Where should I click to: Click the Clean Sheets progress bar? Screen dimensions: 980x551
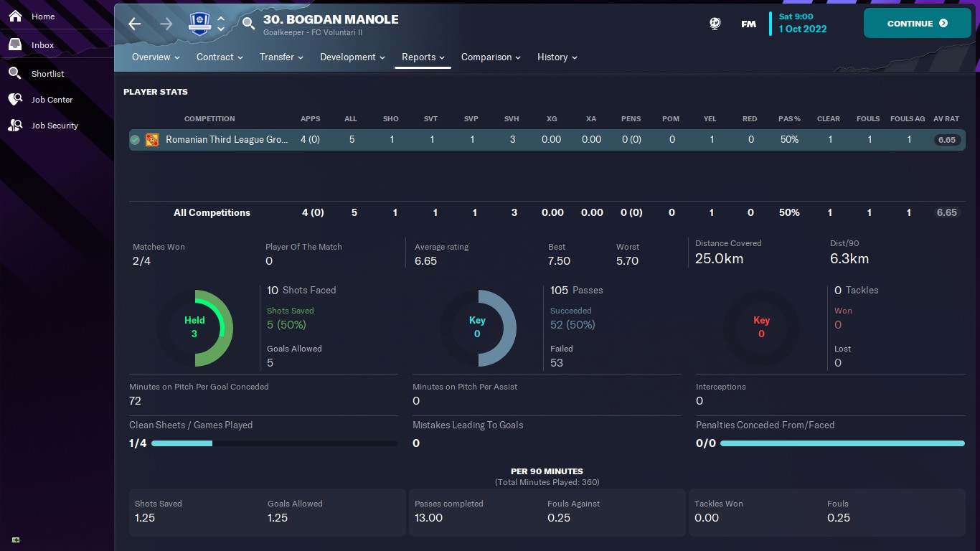pyautogui.click(x=275, y=443)
